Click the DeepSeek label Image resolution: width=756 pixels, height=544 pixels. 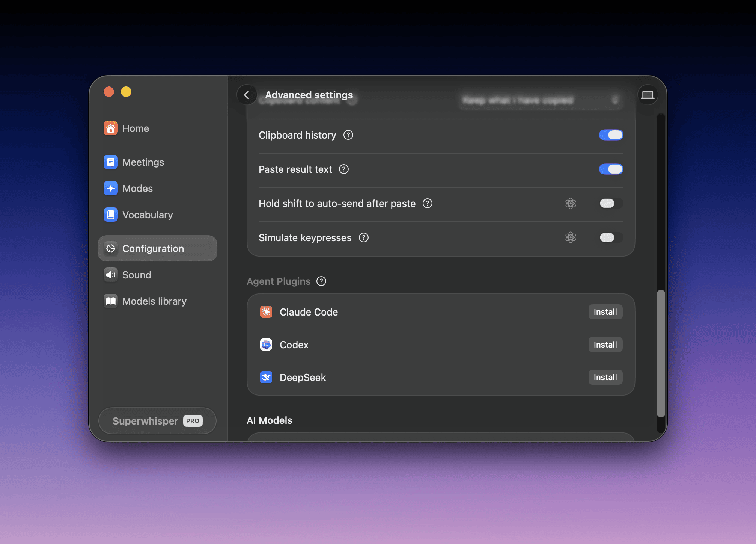[x=303, y=378]
